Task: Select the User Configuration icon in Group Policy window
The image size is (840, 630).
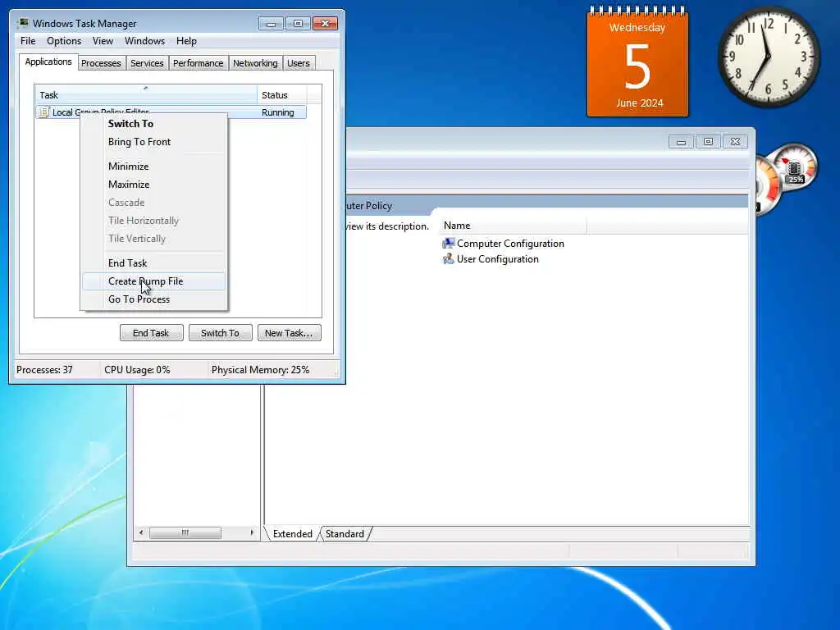Action: (448, 258)
